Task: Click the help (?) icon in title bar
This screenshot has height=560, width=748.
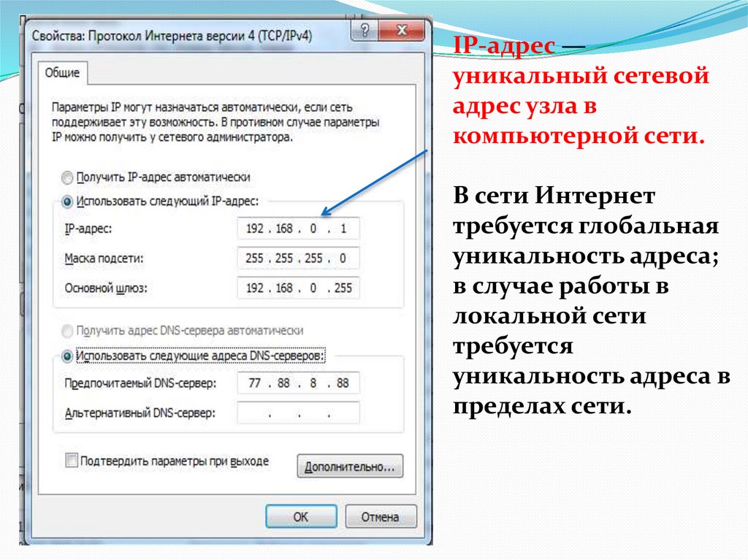Action: pos(364,31)
